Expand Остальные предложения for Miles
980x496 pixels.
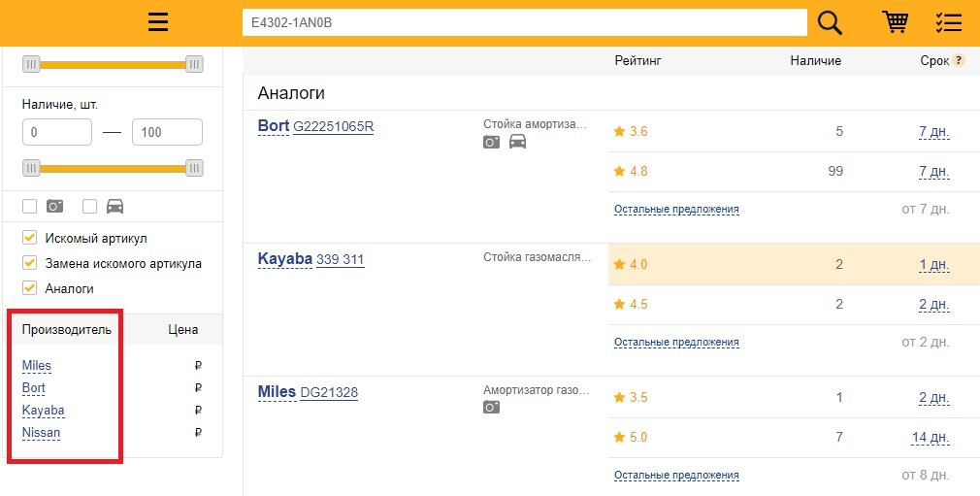click(x=676, y=476)
